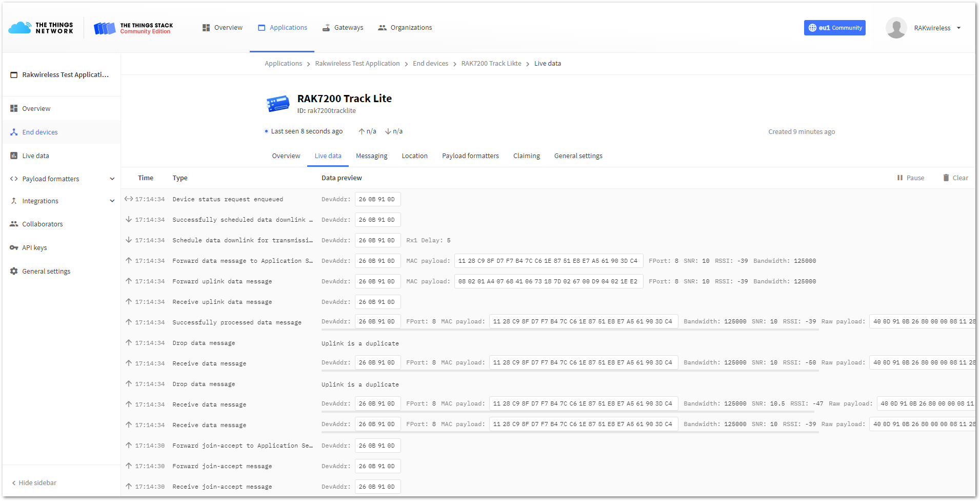The width and height of the screenshot is (980, 501).
Task: Click RAK7200 Track Likte breadcrumb
Action: coord(491,64)
